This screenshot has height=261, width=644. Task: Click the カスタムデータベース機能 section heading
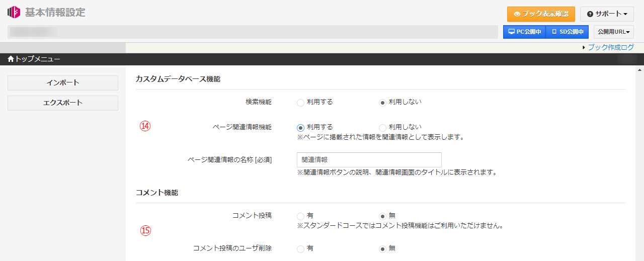pos(178,79)
